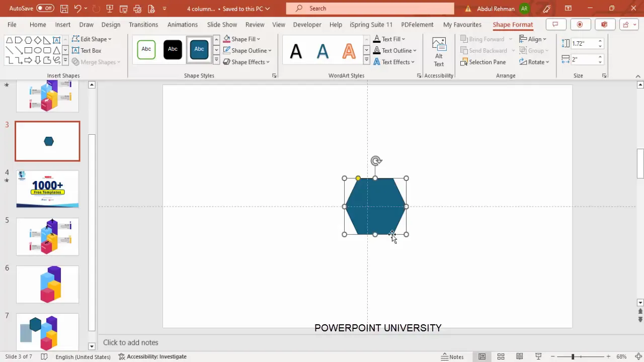644x362 pixels.
Task: Switch to the Design tab
Action: point(111,25)
